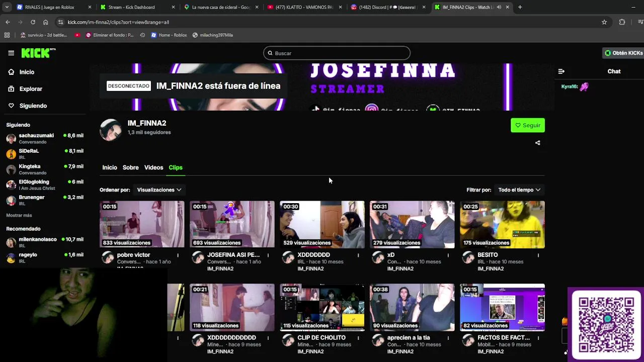This screenshot has height=362, width=644.
Task: Click IM_FINNA2 profile avatar
Action: pos(111,130)
